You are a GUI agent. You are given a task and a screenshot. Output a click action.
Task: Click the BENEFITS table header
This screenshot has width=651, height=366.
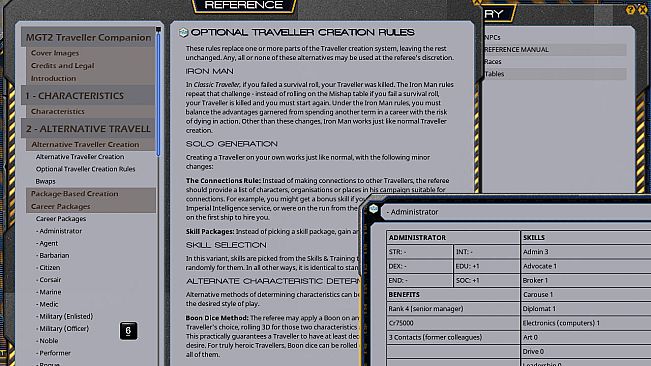(x=453, y=295)
